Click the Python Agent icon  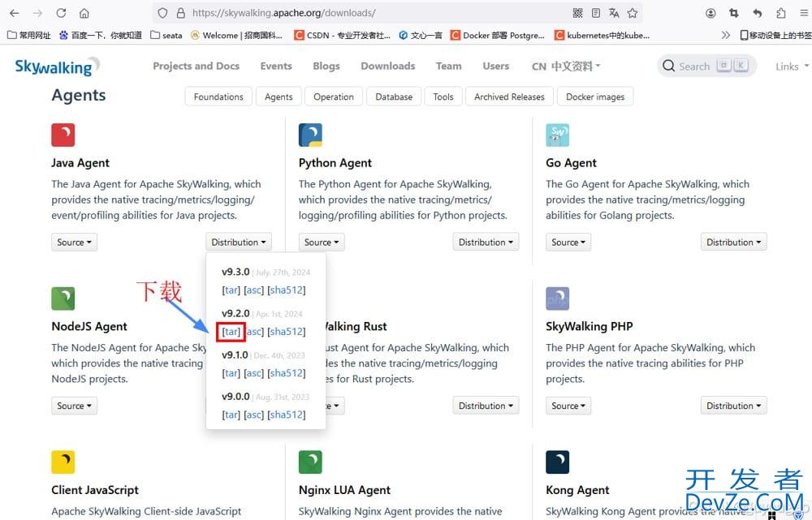(x=310, y=135)
